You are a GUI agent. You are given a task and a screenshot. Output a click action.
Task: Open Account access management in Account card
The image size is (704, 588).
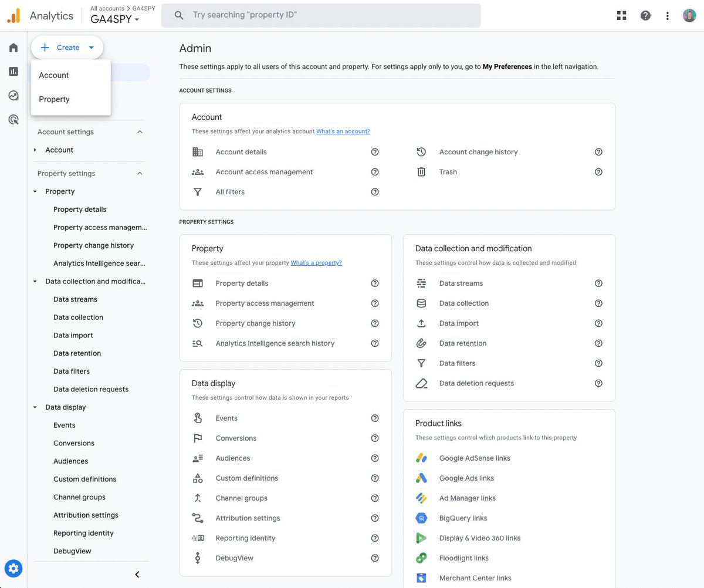pyautogui.click(x=264, y=172)
